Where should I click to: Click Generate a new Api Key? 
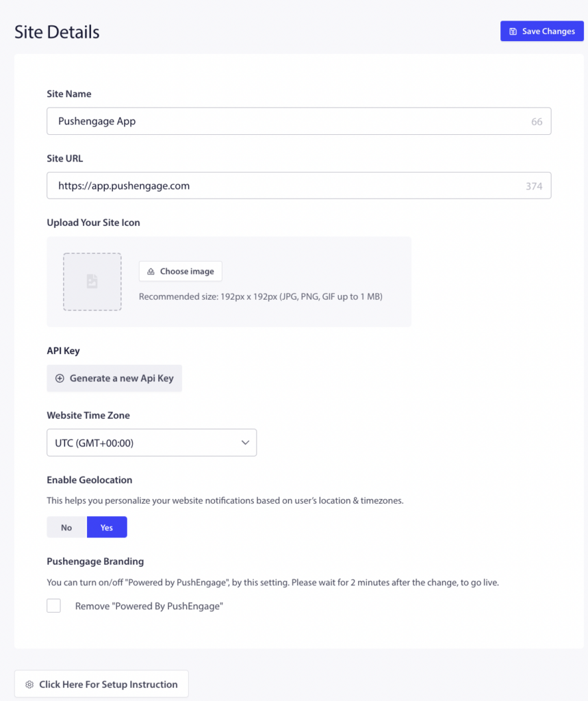click(114, 378)
